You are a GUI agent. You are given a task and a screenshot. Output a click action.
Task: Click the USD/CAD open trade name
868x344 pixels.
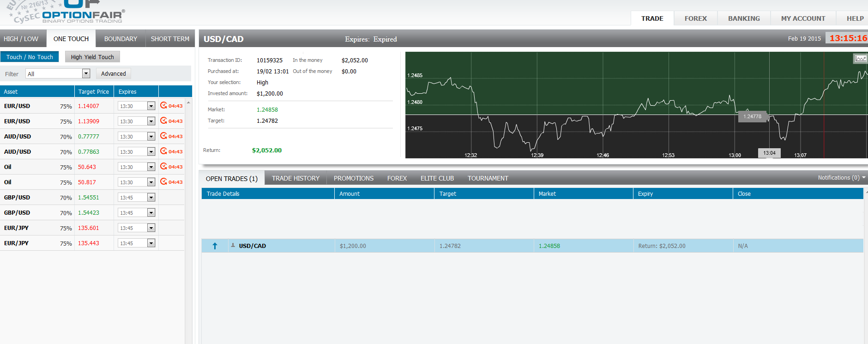coord(253,246)
